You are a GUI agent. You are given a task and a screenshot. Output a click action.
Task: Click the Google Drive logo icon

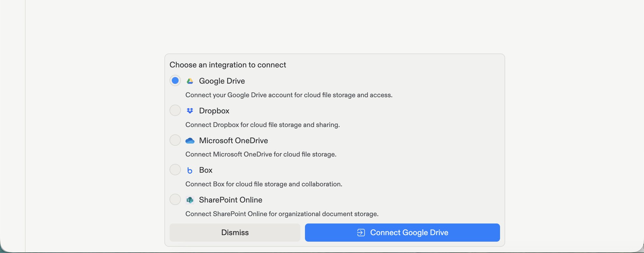point(190,81)
